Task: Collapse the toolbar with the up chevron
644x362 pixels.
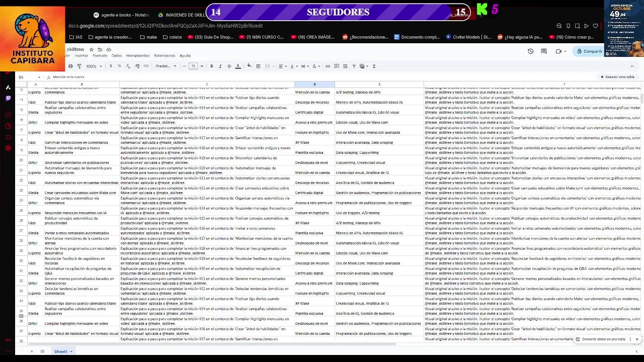Action: 632,66
